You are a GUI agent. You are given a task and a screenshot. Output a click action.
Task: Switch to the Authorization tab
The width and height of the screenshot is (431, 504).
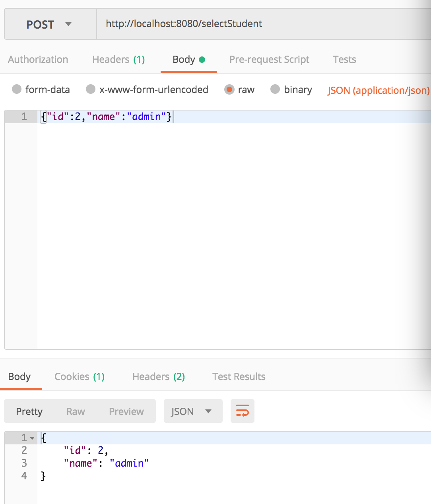coord(38,60)
